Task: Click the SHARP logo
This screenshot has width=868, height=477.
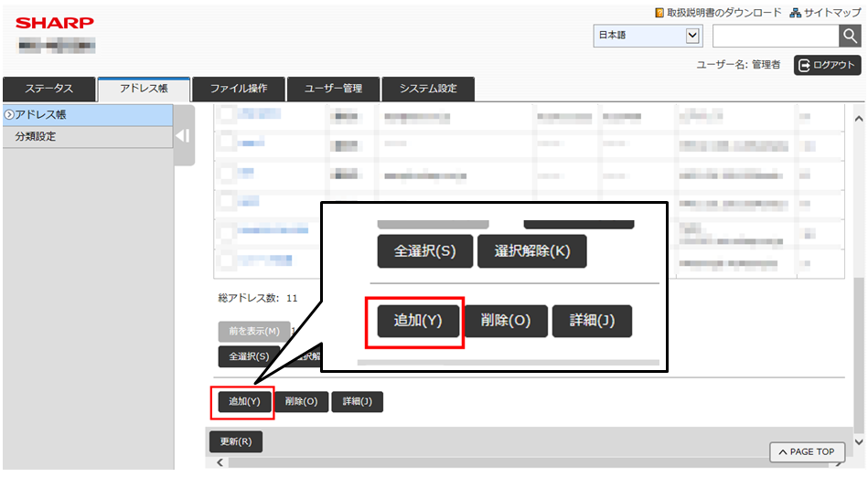Action: tap(55, 23)
